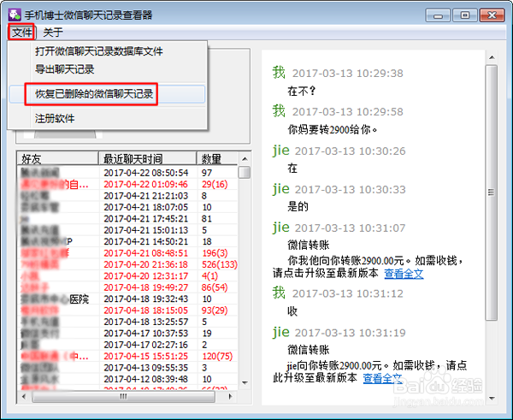Click chat message 是的
Image resolution: width=513 pixels, height=420 pixels.
[x=298, y=206]
